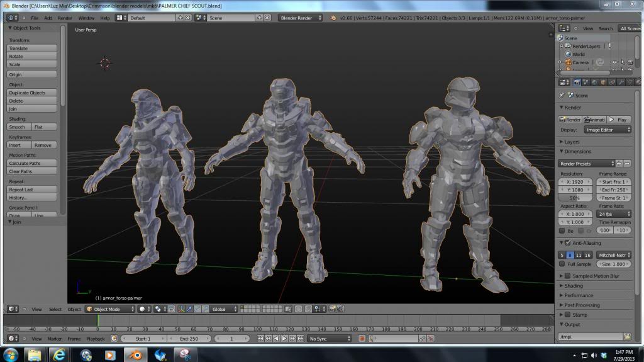Open the Add menu
This screenshot has width=644, height=362.
click(x=48, y=18)
